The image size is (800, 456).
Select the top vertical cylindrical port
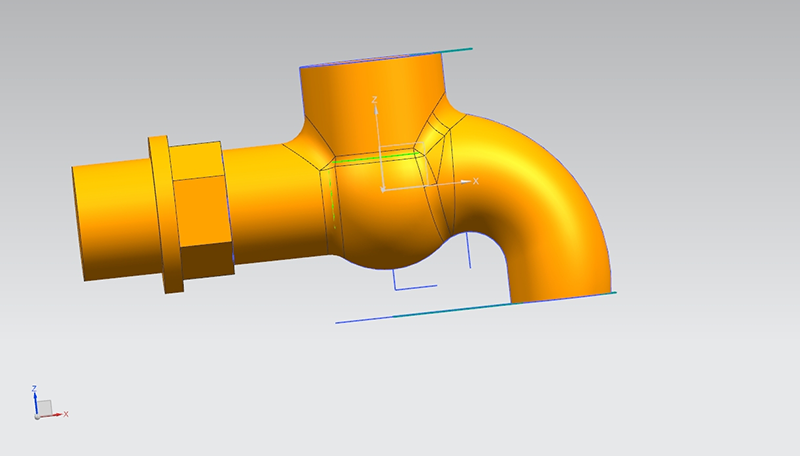click(x=370, y=85)
